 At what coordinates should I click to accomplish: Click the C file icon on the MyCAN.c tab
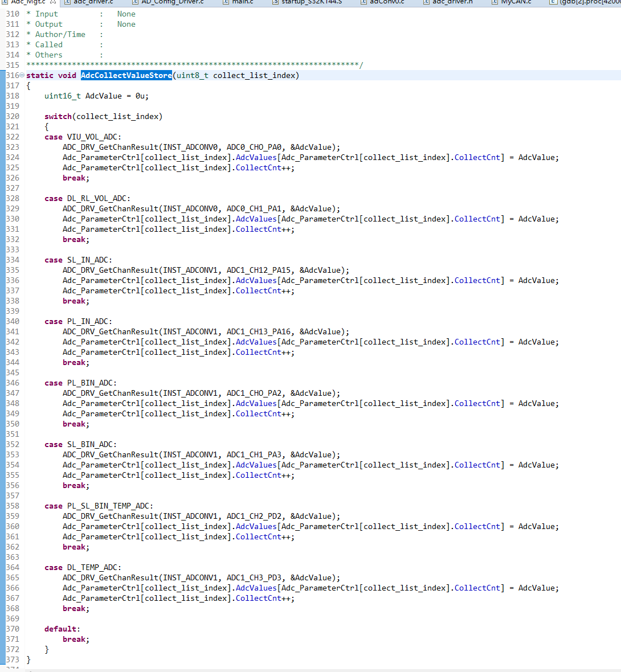[496, 3]
